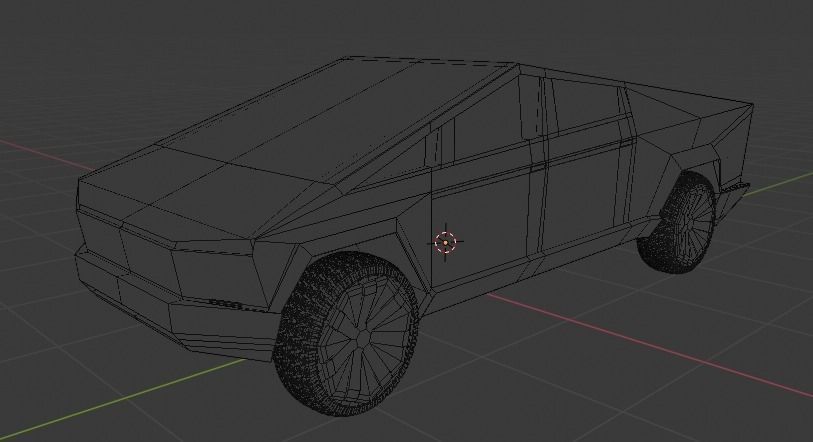The height and width of the screenshot is (442, 813).
Task: Select the front wheel hub center
Action: tap(363, 338)
